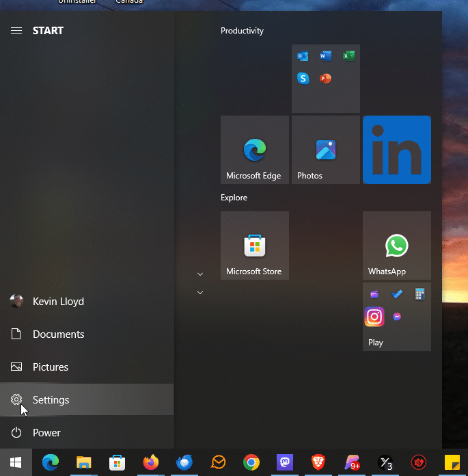Viewport: 468px width, 476px height.
Task: Open Settings from the Start menu
Action: point(87,400)
